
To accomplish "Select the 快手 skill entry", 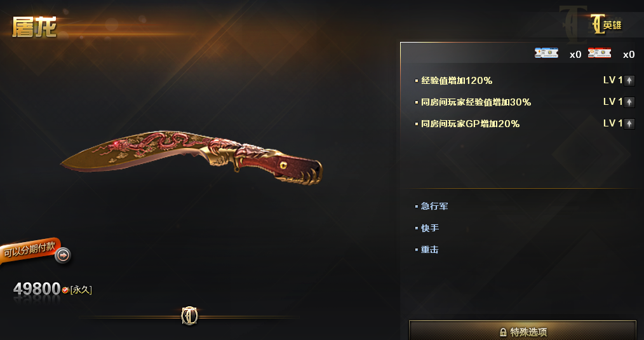I will point(429,228).
